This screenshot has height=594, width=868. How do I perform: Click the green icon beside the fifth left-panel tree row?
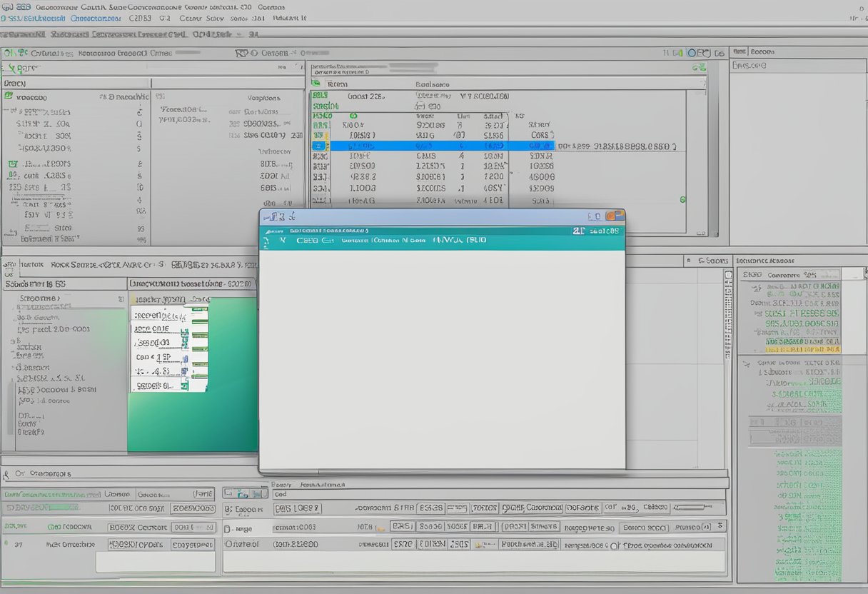coord(12,163)
